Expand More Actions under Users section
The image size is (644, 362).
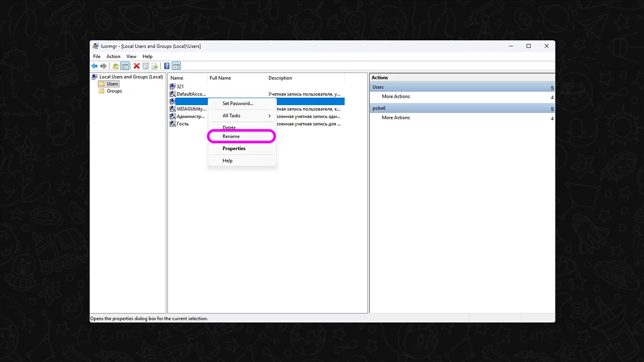click(x=396, y=97)
